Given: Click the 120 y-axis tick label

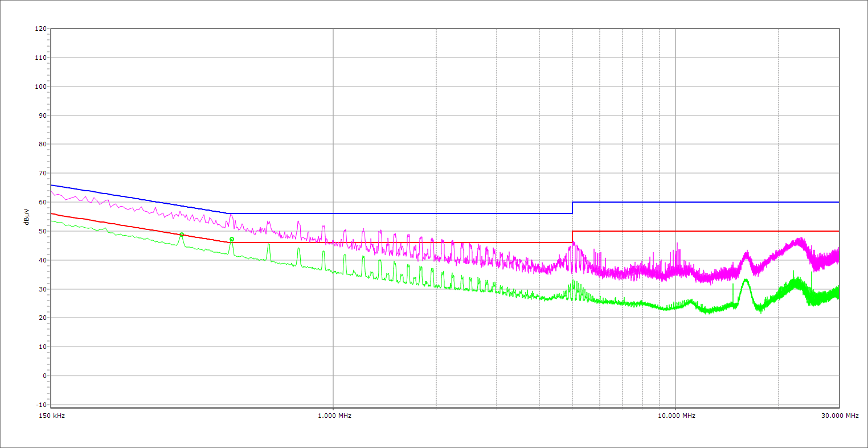Looking at the screenshot, I should point(40,28).
